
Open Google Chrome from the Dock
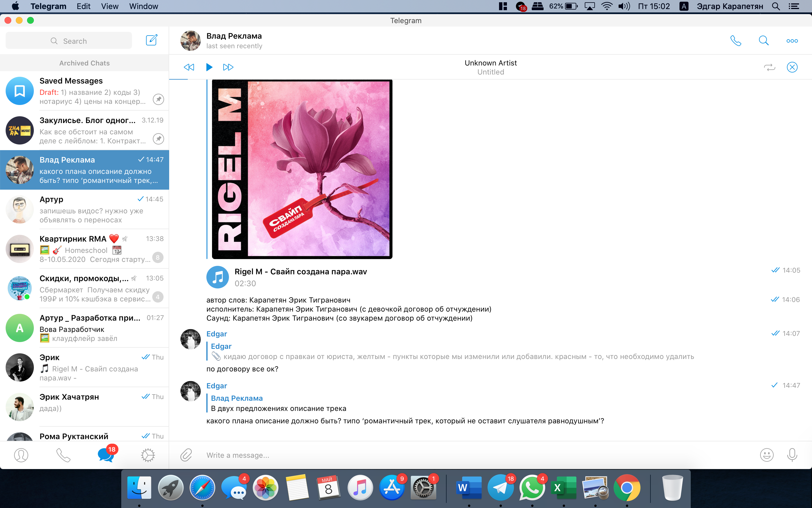click(627, 487)
